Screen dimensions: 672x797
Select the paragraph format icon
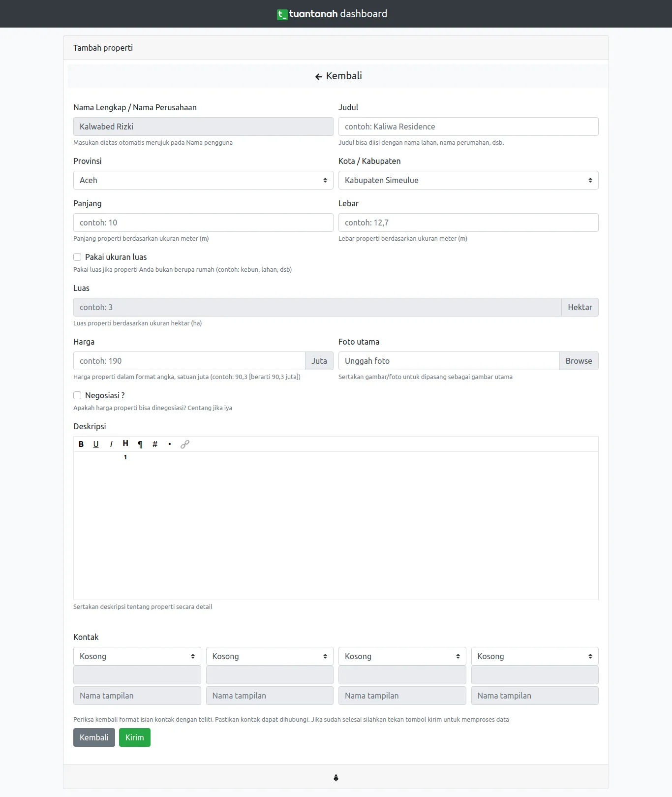[140, 444]
